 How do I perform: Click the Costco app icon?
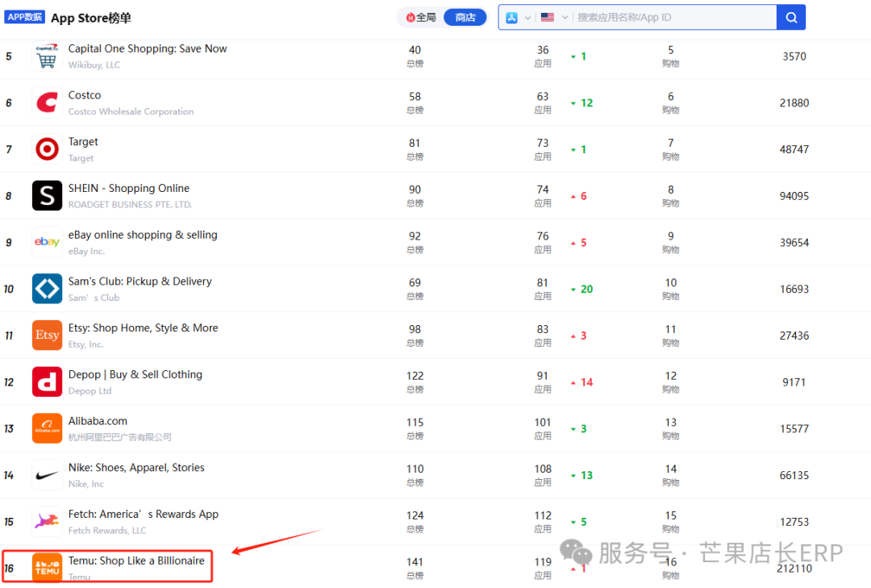(48, 102)
